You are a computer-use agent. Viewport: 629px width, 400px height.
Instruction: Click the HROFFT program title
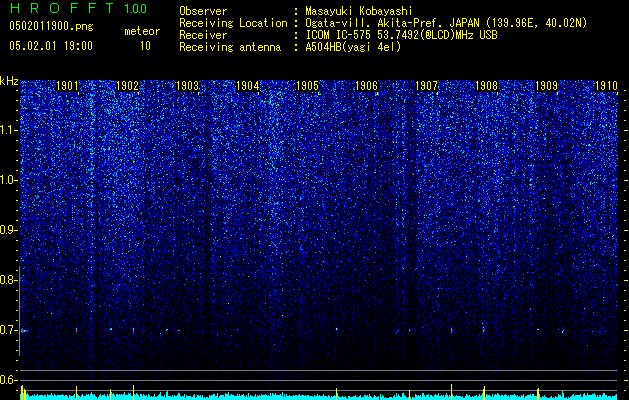coord(62,8)
